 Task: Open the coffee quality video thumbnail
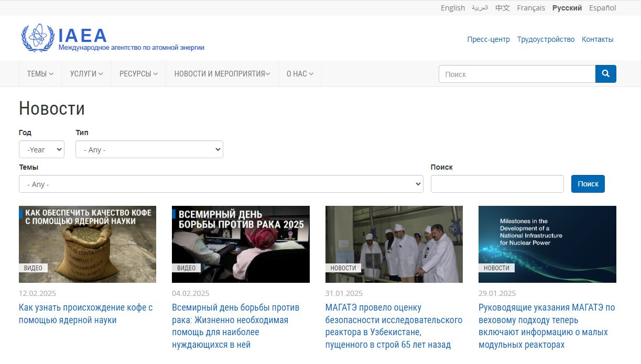(88, 244)
